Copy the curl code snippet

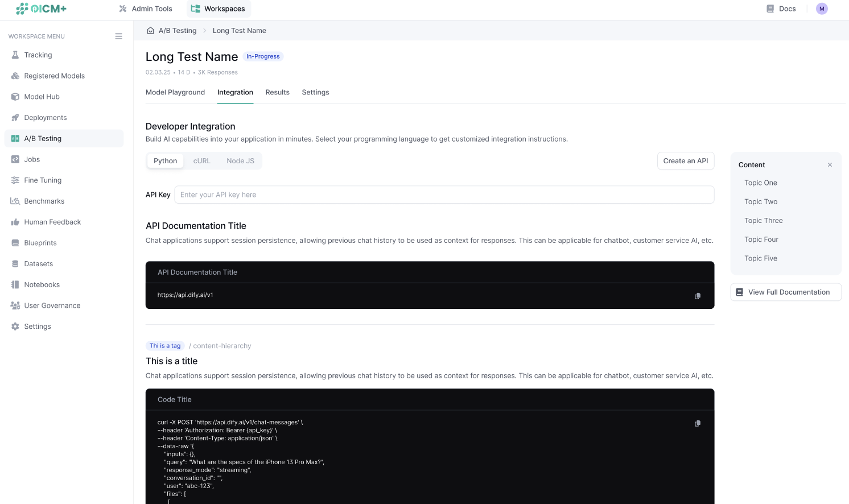point(697,423)
